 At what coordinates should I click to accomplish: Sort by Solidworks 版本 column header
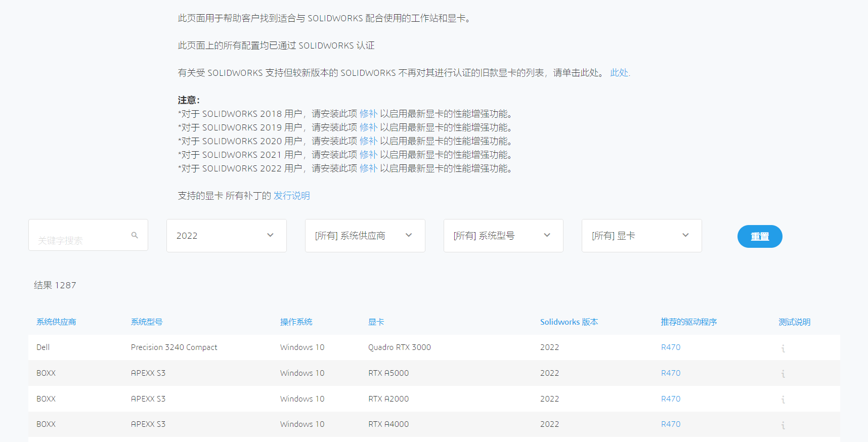click(x=569, y=322)
